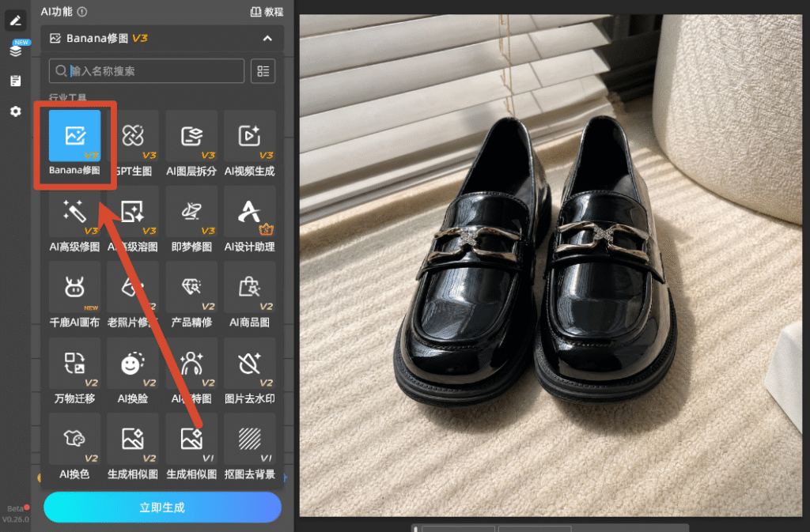Open the 即梦修图 tool
This screenshot has height=532, width=810.
(191, 211)
